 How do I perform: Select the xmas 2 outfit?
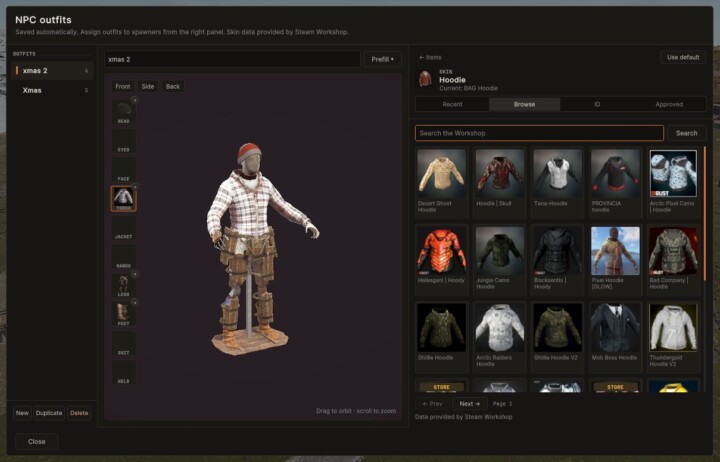(52, 71)
